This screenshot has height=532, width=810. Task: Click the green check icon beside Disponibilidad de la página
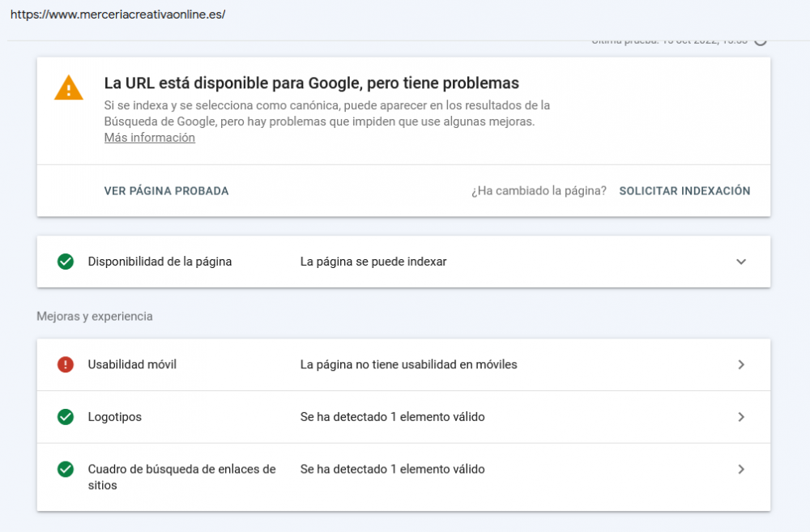[65, 262]
